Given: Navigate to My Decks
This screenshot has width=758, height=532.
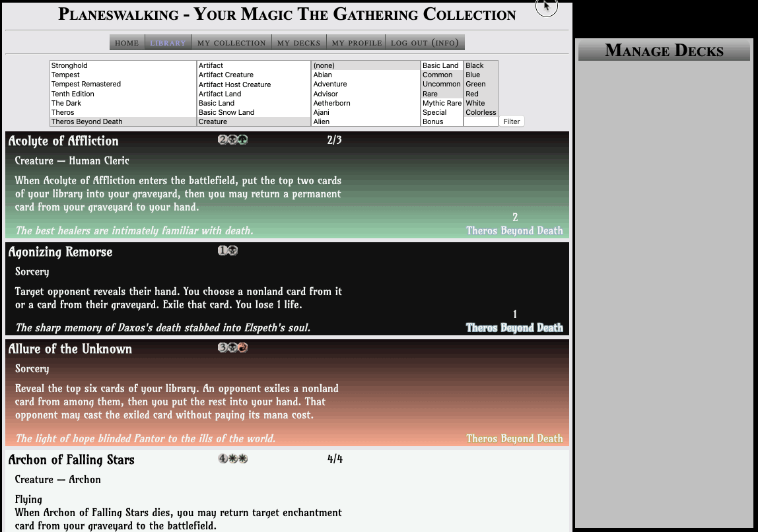Looking at the screenshot, I should click(298, 42).
